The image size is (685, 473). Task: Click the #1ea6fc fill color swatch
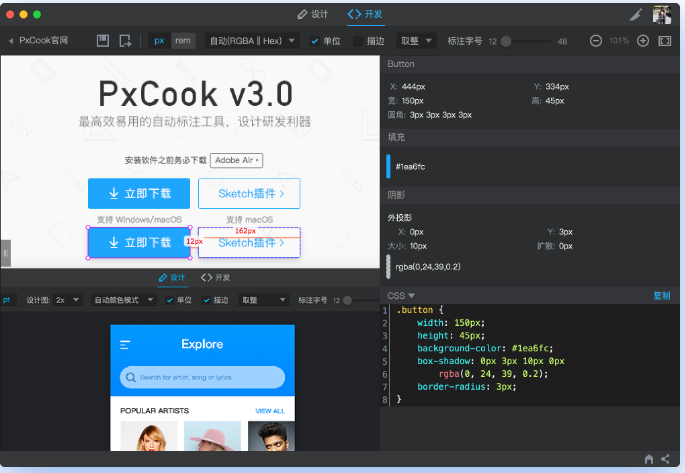[388, 166]
